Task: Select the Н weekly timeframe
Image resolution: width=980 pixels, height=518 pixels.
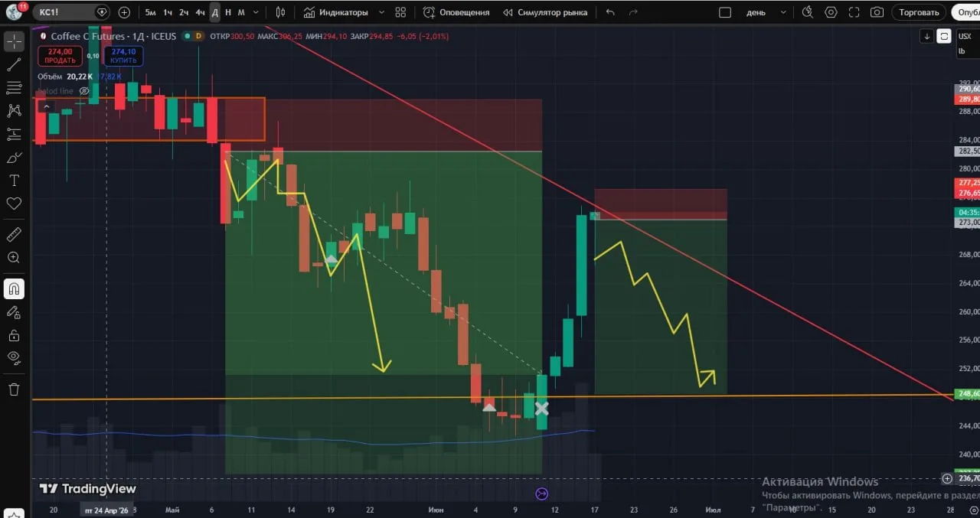Action: (x=228, y=12)
